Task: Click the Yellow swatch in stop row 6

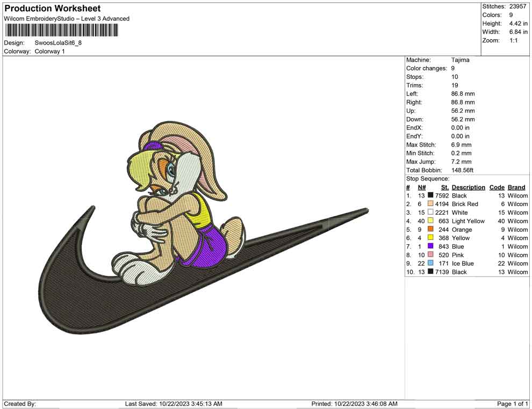Action: tap(430, 238)
